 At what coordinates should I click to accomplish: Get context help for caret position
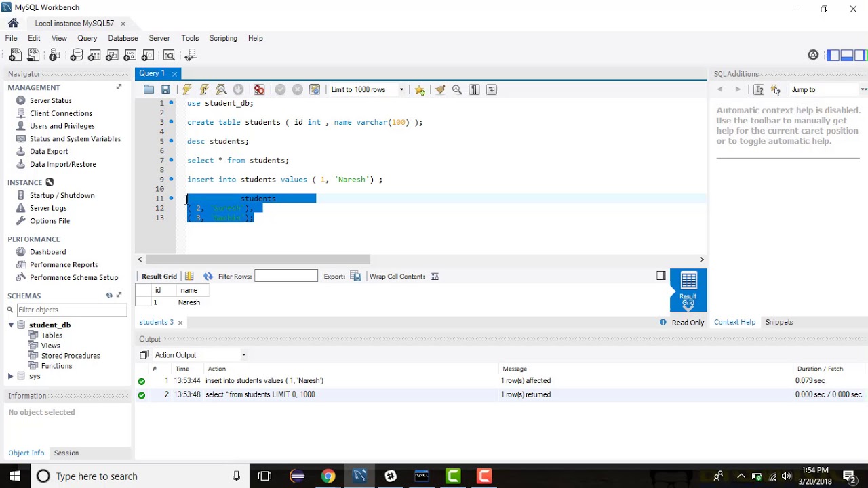click(759, 89)
